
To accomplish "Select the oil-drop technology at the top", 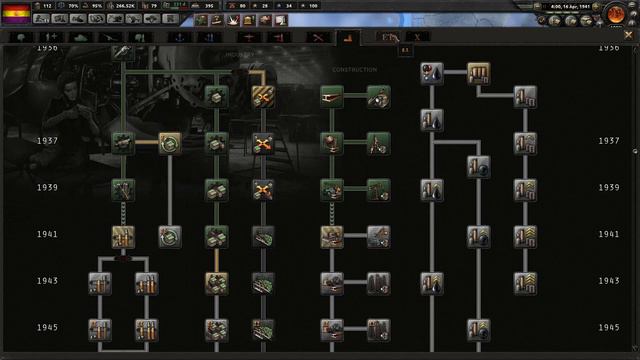I will (x=432, y=73).
